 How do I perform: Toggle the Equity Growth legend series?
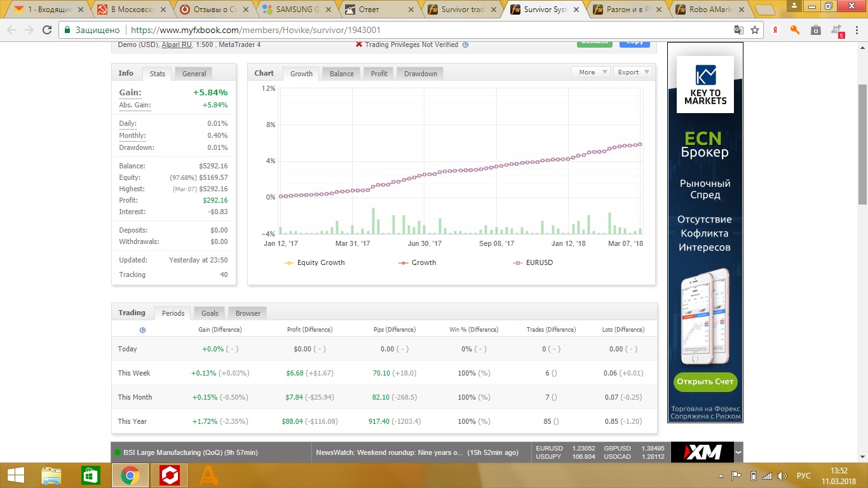coord(315,262)
